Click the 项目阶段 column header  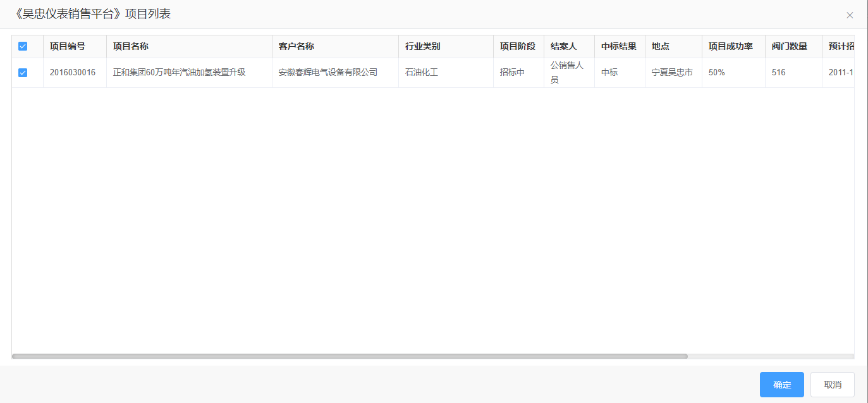518,46
